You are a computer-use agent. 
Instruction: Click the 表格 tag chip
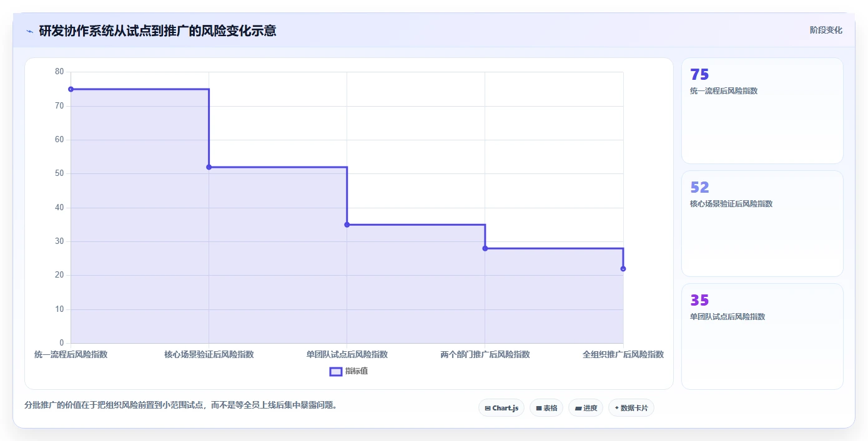[x=546, y=408]
